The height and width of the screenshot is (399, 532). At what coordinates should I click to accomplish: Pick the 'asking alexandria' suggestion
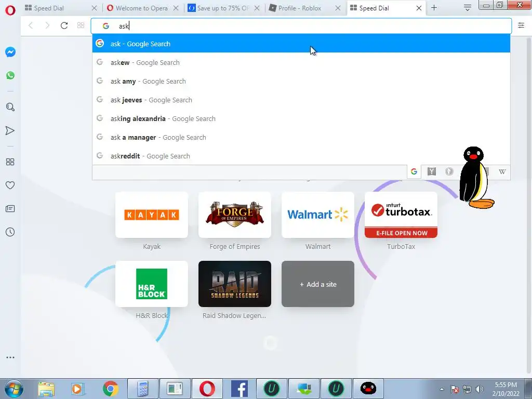(301, 118)
